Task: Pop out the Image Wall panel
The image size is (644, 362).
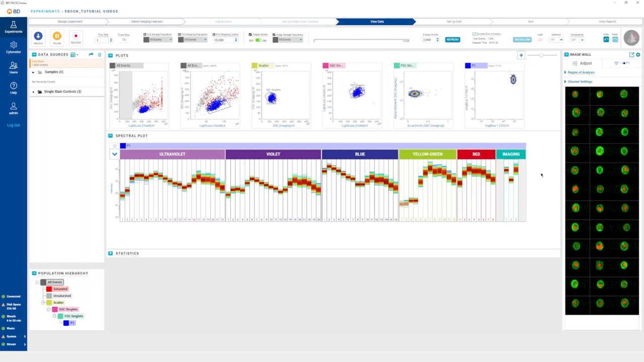Action: tap(632, 55)
